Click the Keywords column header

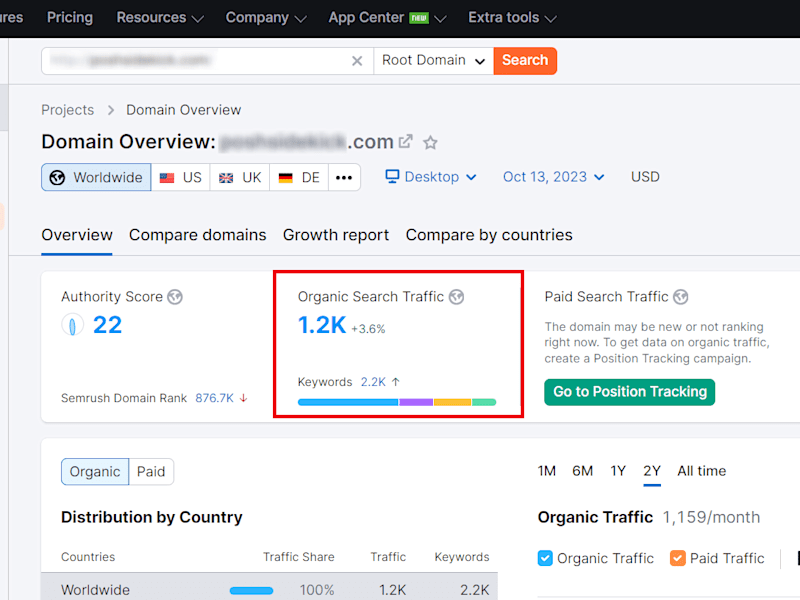click(462, 557)
